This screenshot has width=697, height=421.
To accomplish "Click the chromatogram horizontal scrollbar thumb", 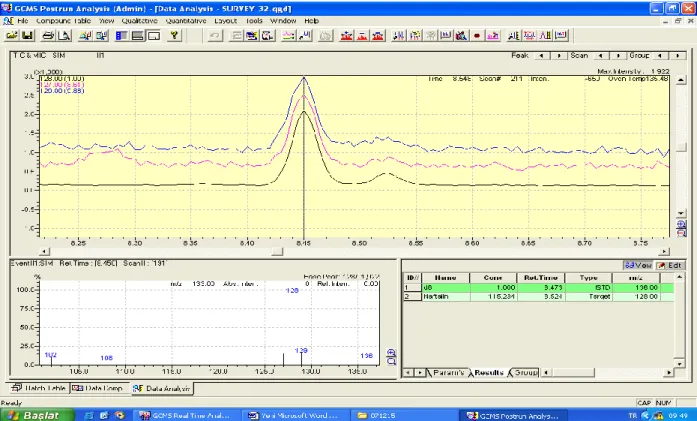I will [277, 252].
